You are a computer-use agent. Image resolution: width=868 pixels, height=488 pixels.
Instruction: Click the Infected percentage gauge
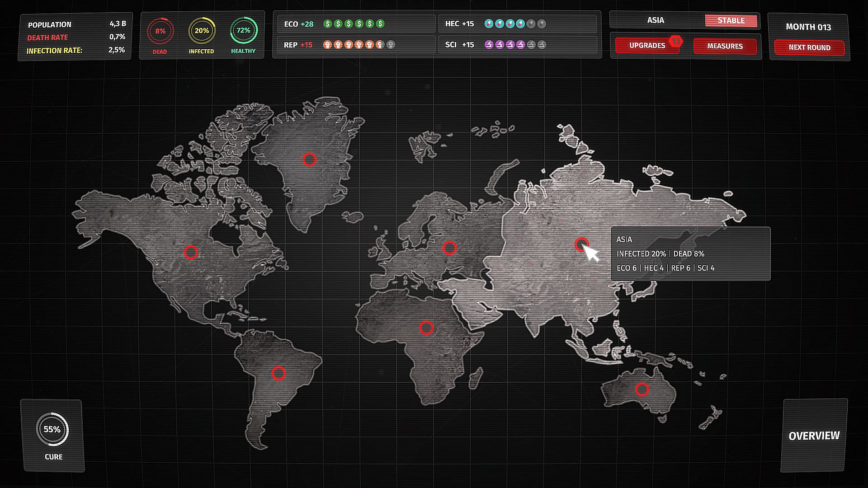tap(202, 31)
